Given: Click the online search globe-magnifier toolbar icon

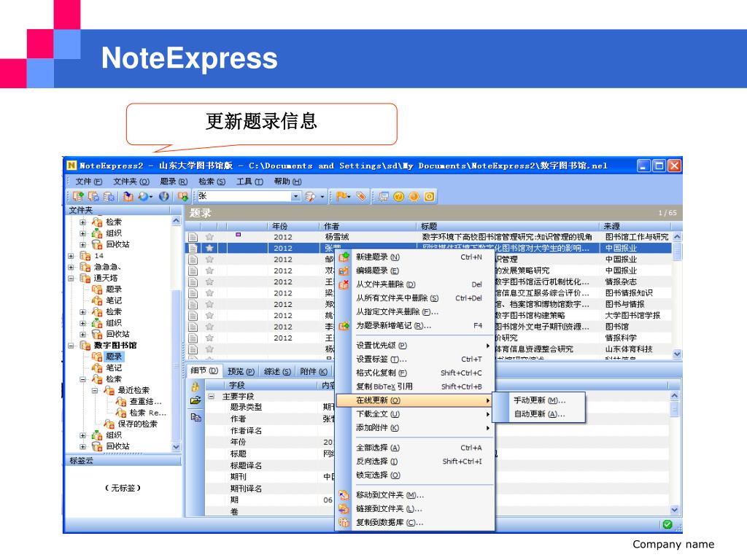Looking at the screenshot, I should coord(143,196).
